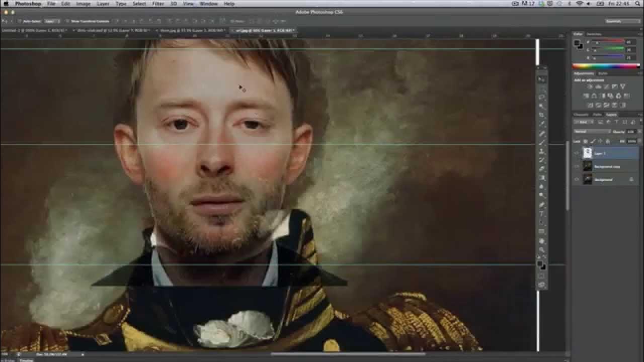Switch to the Untitled-2 document tab
644x362 pixels.
point(35,31)
